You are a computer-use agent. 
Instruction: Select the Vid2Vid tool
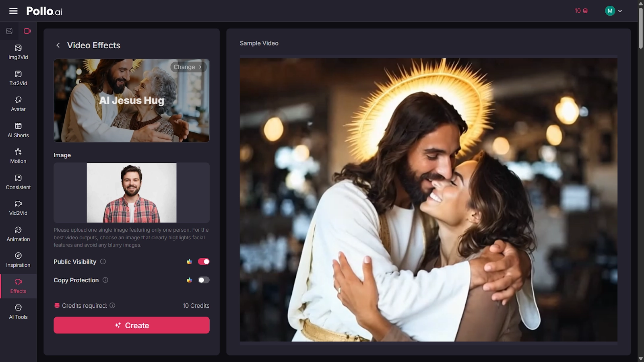[x=18, y=207]
